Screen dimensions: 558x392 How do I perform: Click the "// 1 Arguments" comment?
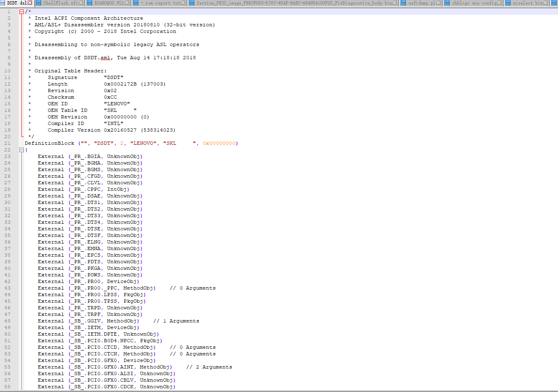[x=176, y=321]
